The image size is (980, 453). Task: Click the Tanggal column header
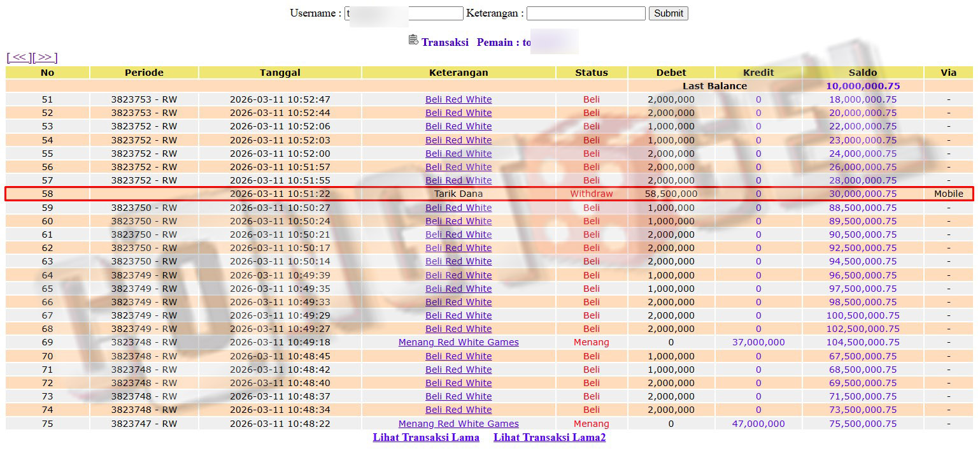pos(280,73)
